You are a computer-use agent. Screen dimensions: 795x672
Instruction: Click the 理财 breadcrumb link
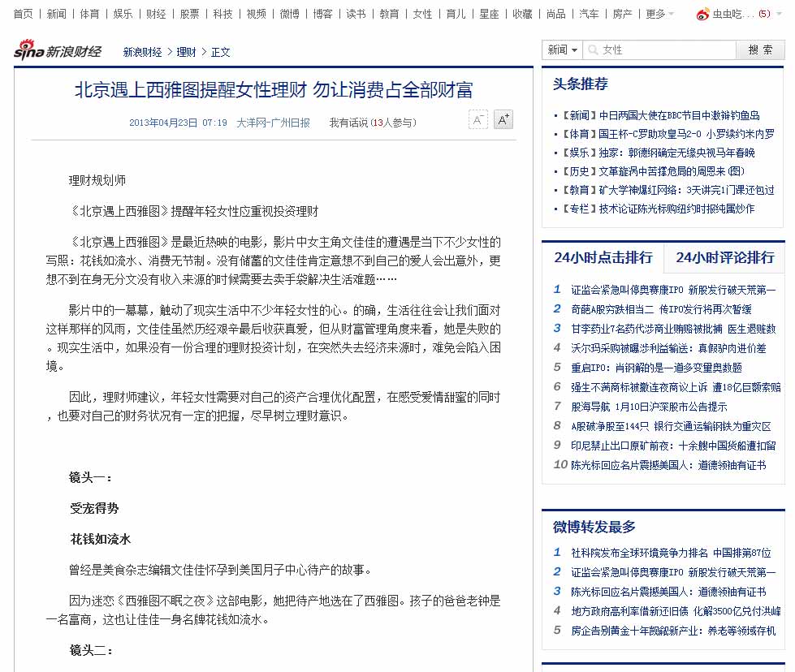coord(186,52)
